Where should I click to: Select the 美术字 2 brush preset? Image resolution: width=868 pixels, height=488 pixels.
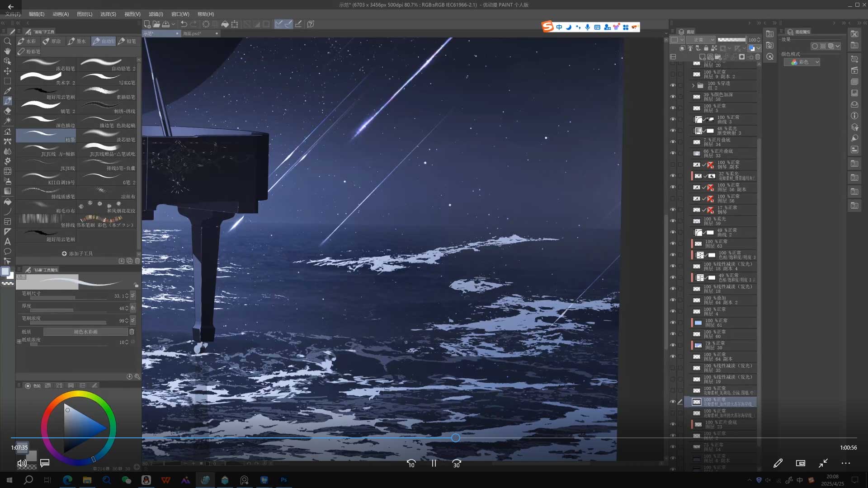[46, 78]
